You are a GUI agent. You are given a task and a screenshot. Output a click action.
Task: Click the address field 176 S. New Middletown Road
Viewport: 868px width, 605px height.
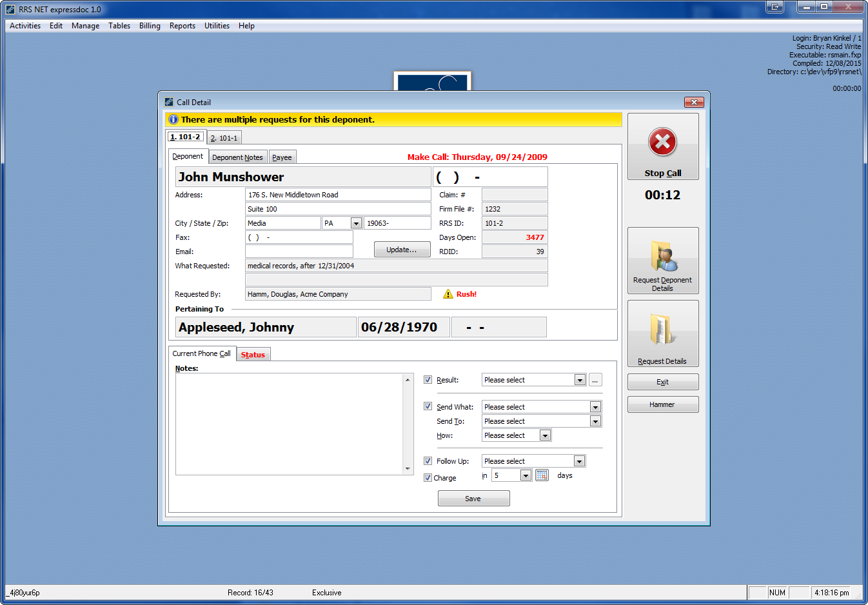338,195
